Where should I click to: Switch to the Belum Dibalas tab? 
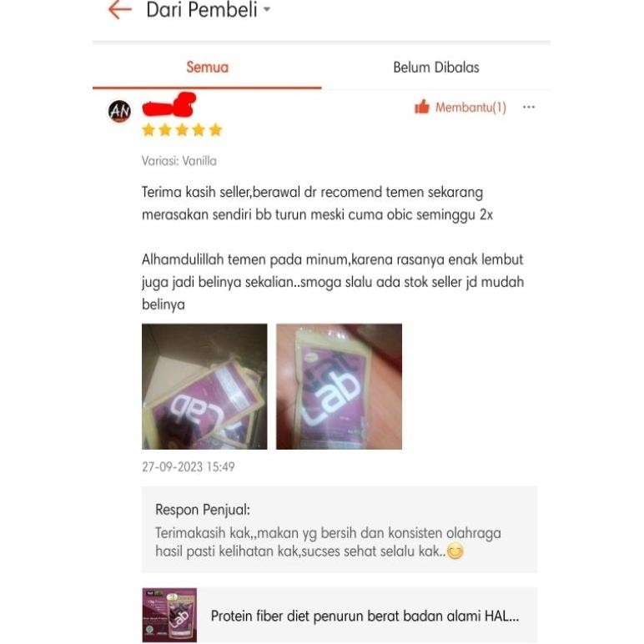(x=436, y=67)
